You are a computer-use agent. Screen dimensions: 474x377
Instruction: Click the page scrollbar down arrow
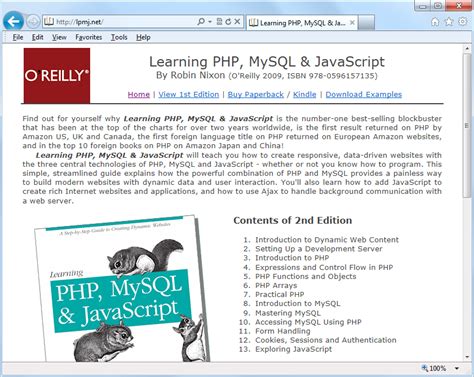click(467, 357)
